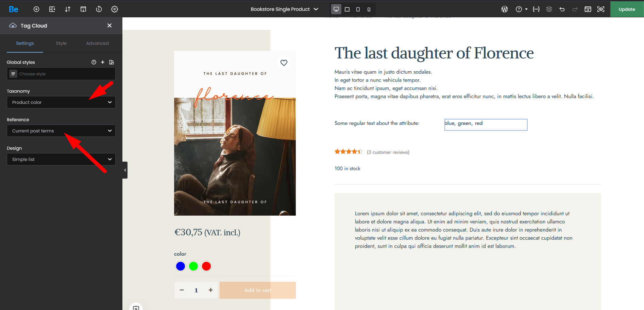644x310 pixels.
Task: Add a new global style with plus
Action: tap(103, 62)
